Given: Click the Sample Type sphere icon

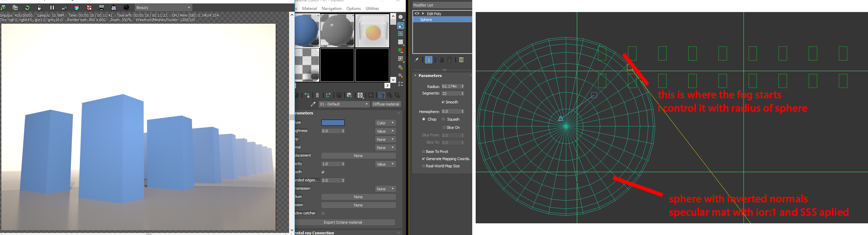Looking at the screenshot, I should point(401,17).
